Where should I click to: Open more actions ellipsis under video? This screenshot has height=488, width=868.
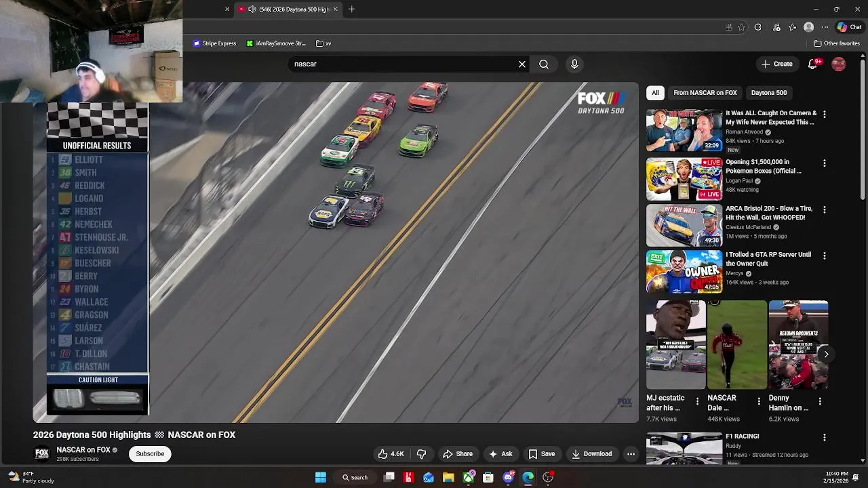631,454
